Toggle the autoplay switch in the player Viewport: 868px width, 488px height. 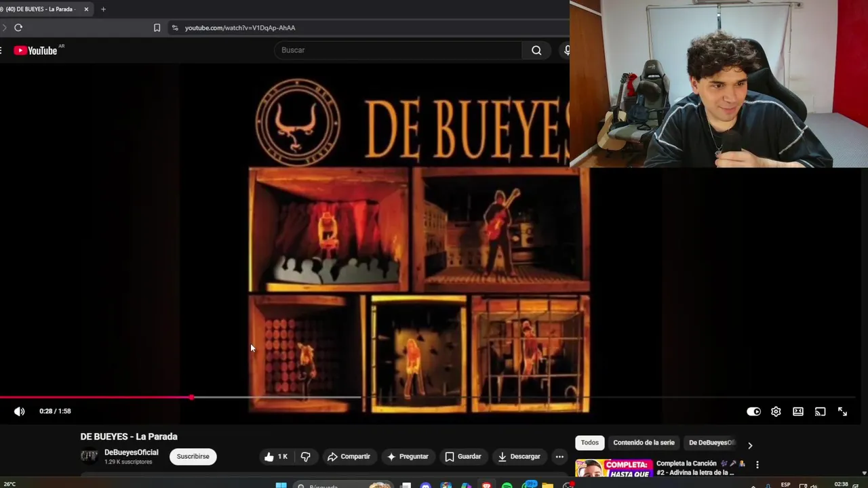(753, 411)
